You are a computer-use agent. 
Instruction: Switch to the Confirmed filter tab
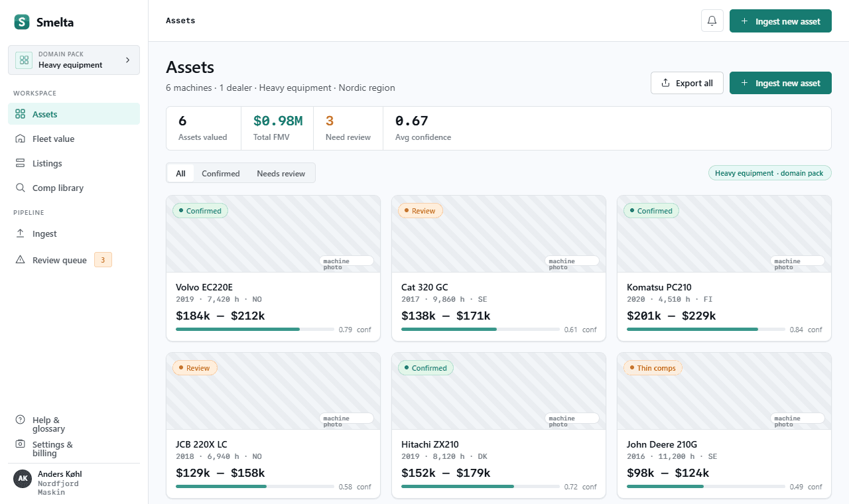(x=221, y=173)
